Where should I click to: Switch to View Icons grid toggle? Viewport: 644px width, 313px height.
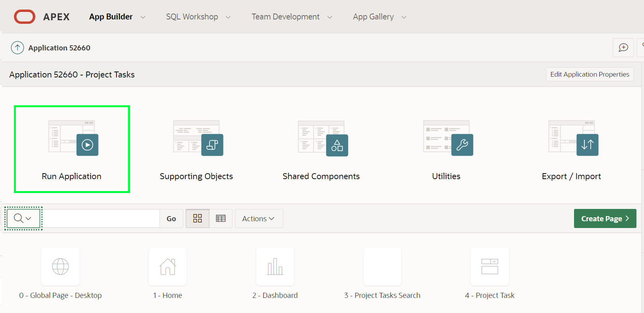click(198, 218)
